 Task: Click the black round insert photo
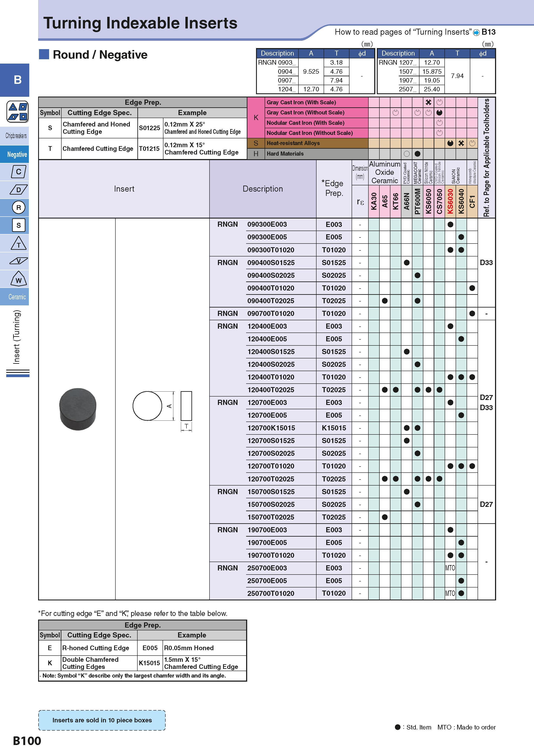point(78,409)
